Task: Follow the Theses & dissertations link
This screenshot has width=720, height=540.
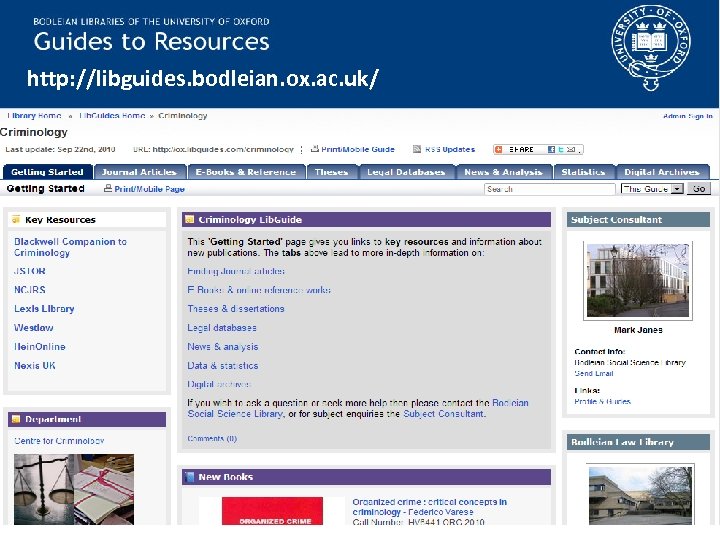Action: point(236,309)
